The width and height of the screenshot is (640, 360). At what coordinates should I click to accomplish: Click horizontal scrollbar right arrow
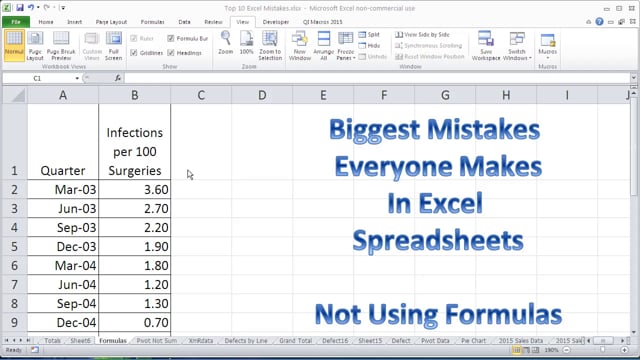tap(623, 340)
